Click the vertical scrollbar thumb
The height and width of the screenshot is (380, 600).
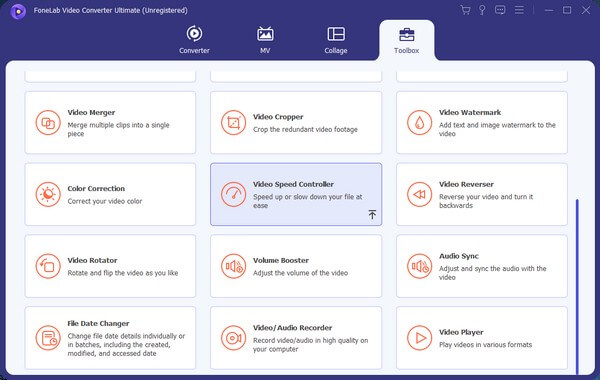[577, 286]
